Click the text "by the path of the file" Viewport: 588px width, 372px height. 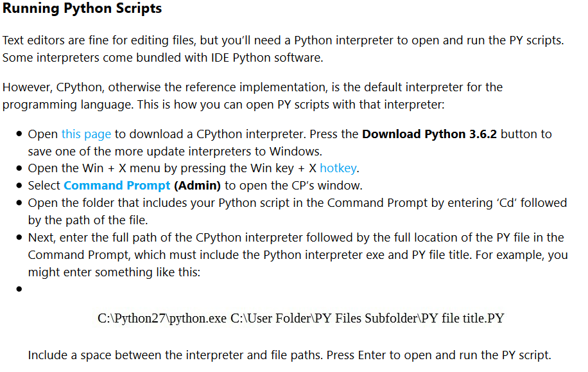click(x=89, y=220)
